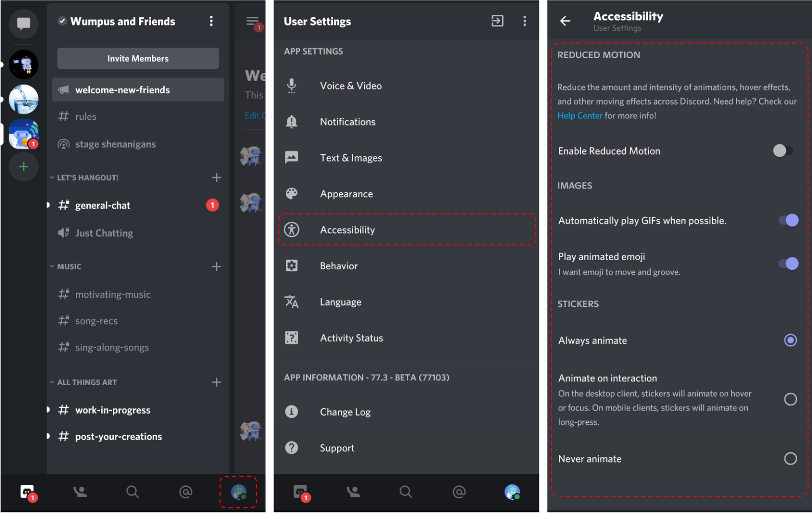Create channel in MUSIC category
Viewport: 812px width, 513px height.
point(216,267)
